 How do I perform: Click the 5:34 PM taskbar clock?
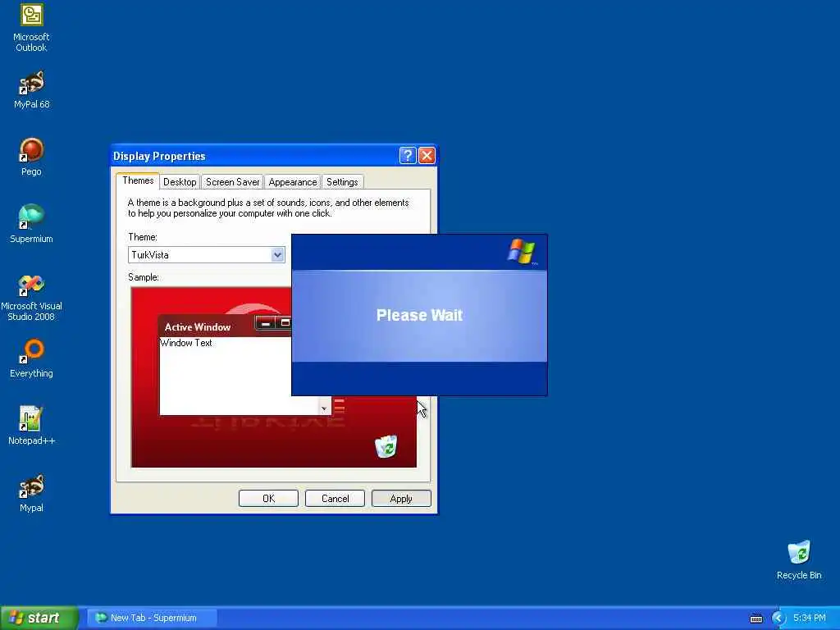point(810,618)
